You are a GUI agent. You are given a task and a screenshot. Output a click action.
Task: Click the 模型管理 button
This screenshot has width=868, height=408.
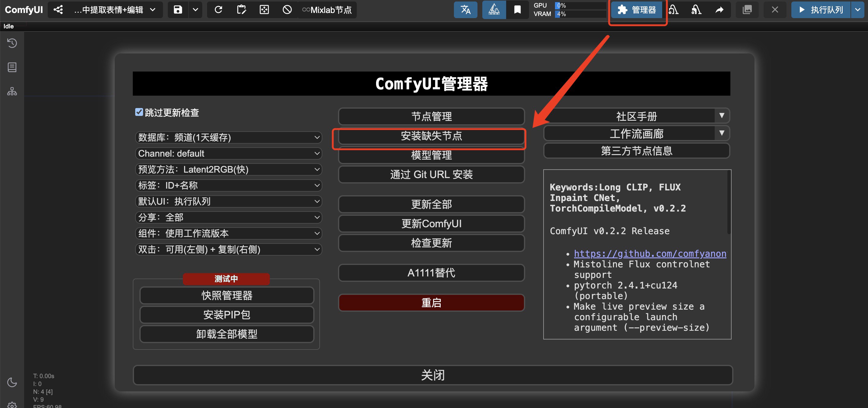click(x=431, y=155)
